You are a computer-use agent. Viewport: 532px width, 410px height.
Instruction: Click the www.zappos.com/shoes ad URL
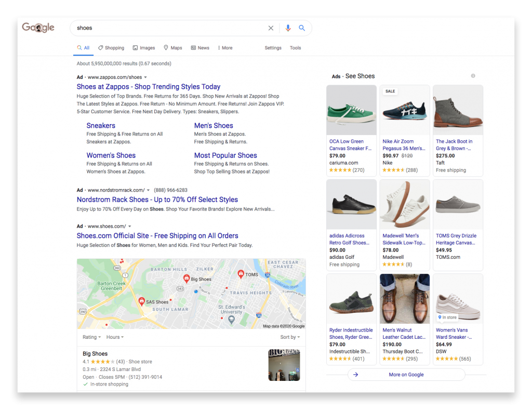pos(115,77)
